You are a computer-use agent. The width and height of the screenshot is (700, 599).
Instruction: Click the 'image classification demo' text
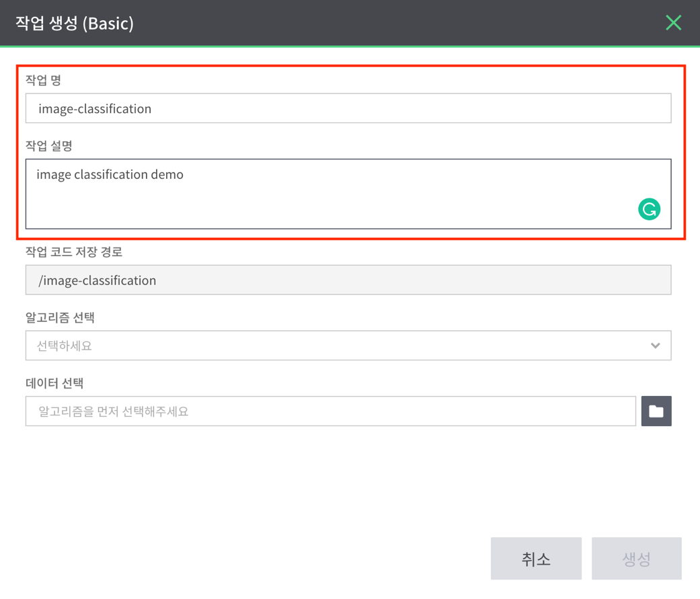coord(110,175)
